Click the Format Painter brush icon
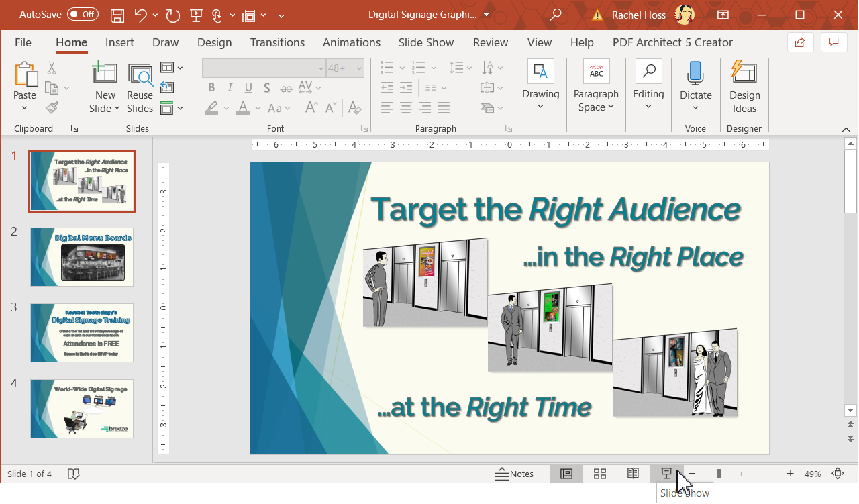 coord(52,107)
